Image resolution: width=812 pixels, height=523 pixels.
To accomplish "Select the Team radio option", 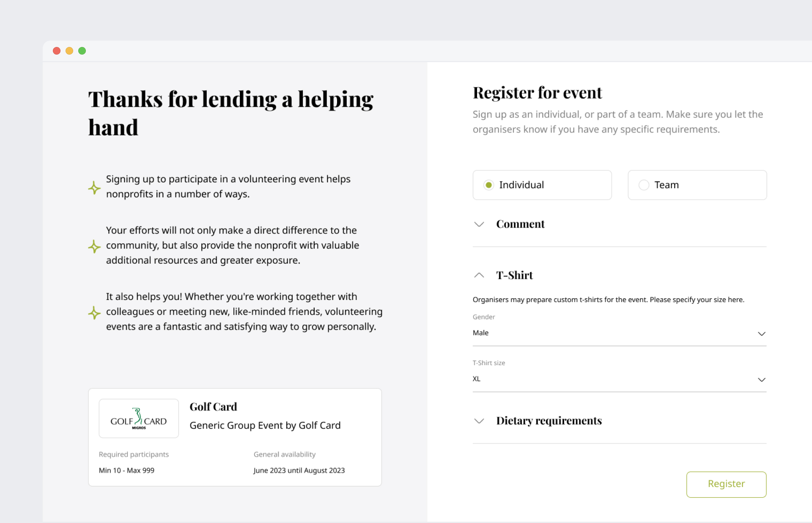I will (x=644, y=185).
